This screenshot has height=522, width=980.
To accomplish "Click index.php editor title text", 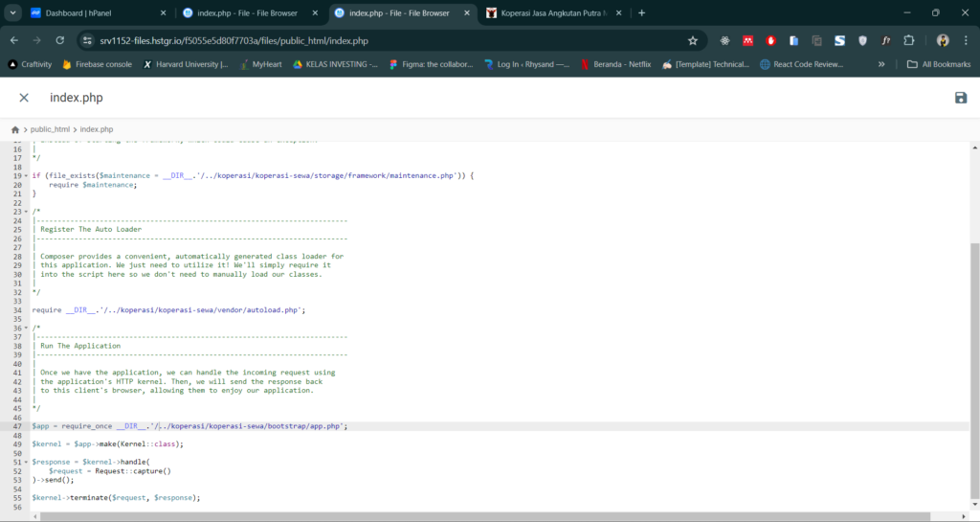I will point(77,98).
